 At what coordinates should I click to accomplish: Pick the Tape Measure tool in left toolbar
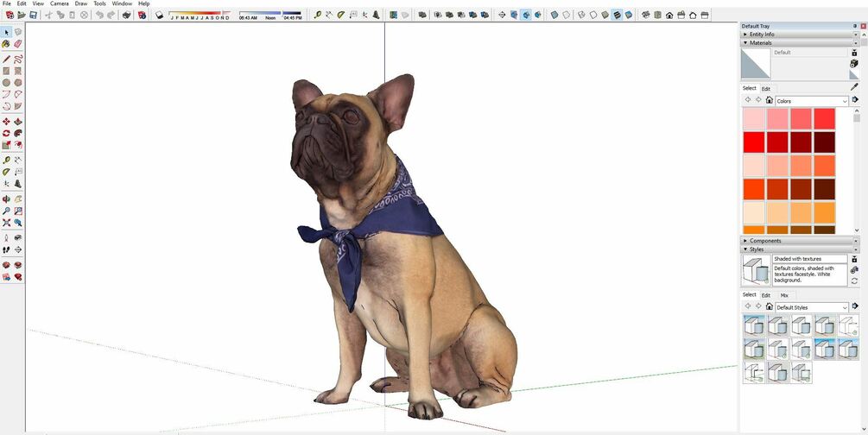click(x=6, y=160)
